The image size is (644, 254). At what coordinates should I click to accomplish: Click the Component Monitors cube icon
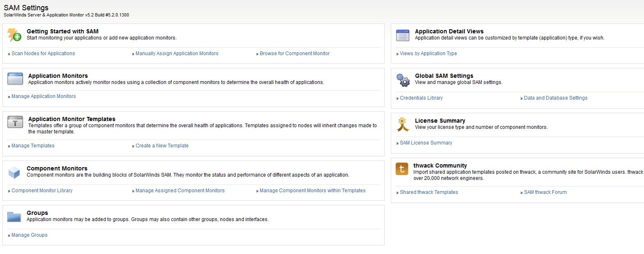tap(14, 172)
